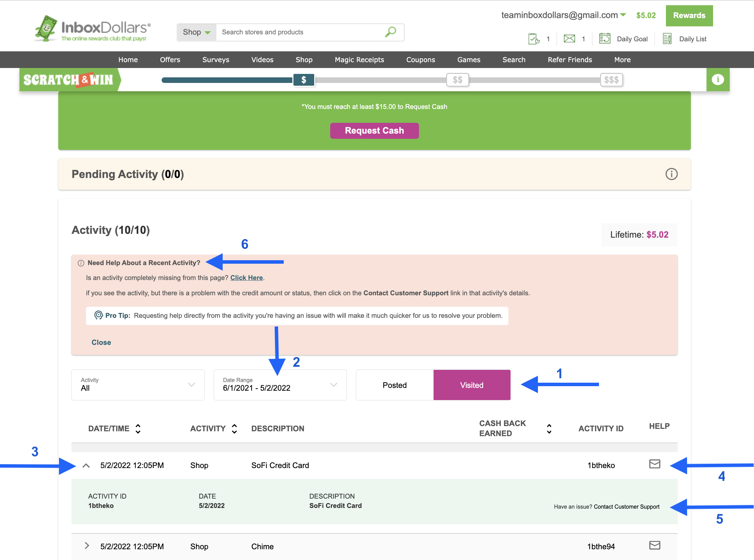754x560 pixels.
Task: Click the single dollar progress marker
Action: [304, 80]
